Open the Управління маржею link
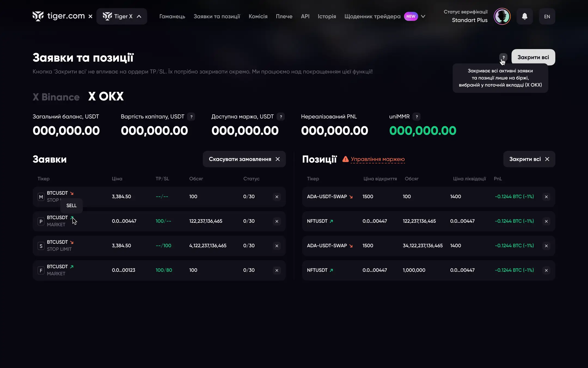This screenshot has height=368, width=588. [x=378, y=159]
